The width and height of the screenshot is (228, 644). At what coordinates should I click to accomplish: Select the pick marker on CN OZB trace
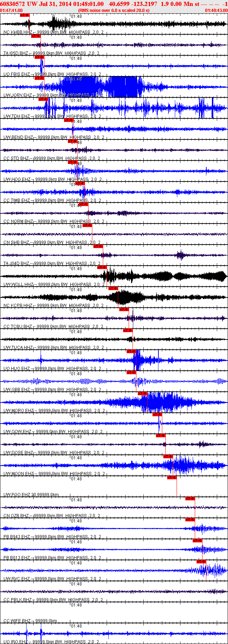pyautogui.click(x=190, y=499)
